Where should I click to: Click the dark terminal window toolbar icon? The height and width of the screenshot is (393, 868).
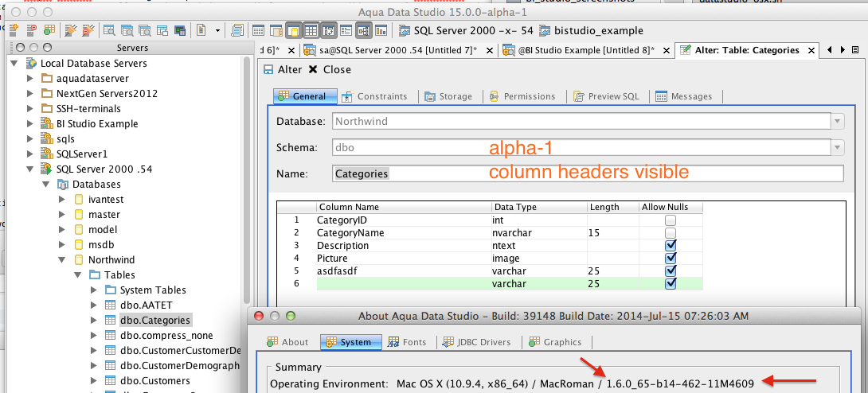180,31
